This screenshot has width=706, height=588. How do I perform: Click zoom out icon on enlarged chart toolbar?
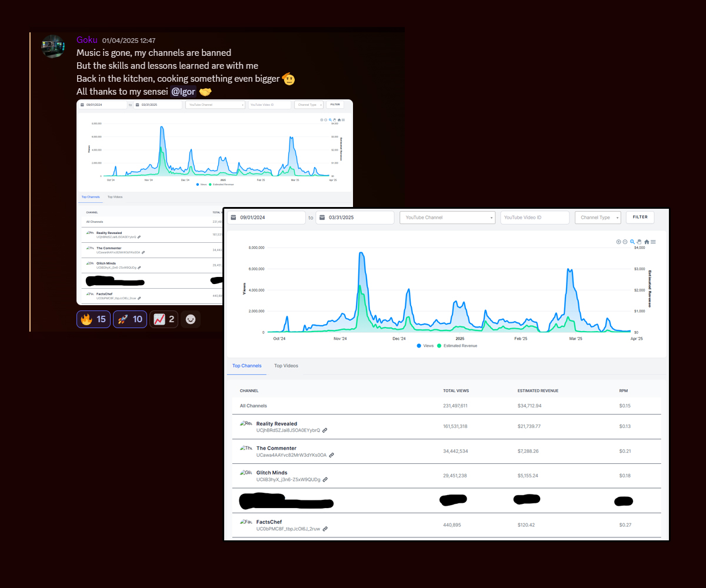pos(625,242)
